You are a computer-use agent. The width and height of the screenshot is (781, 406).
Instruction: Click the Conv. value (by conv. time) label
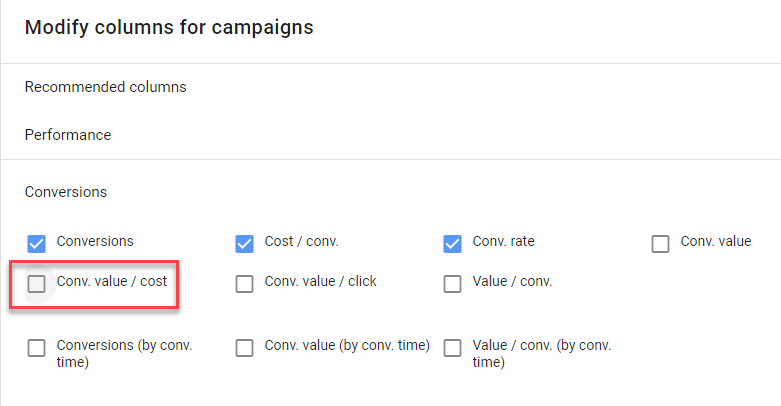(346, 345)
